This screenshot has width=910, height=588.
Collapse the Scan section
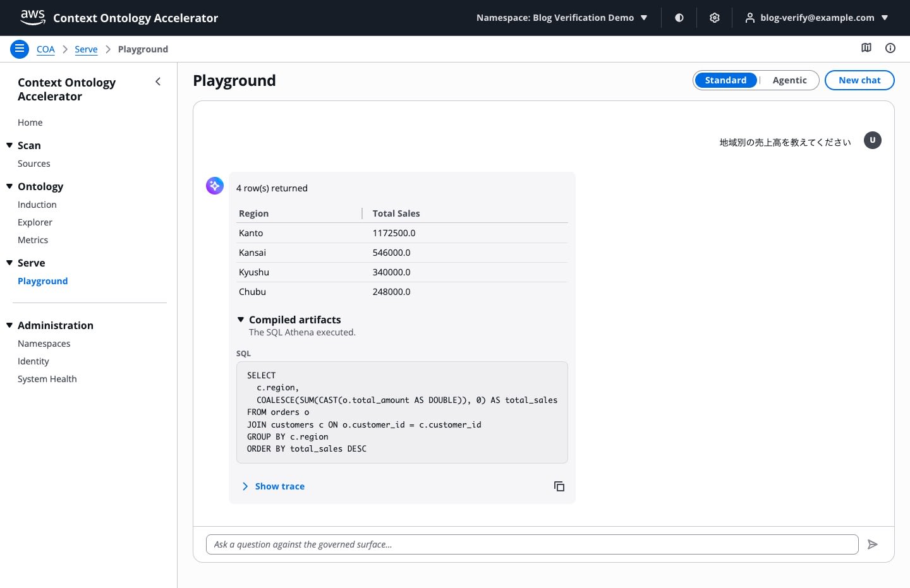point(9,145)
